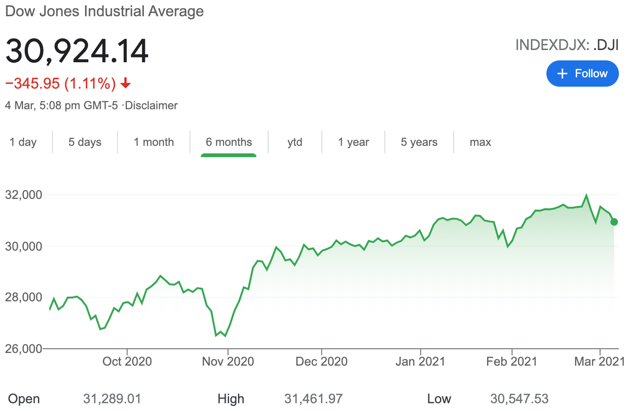Screen dimensions: 638x411
Task: Click the 26,000 y-axis label
Action: 24,349
